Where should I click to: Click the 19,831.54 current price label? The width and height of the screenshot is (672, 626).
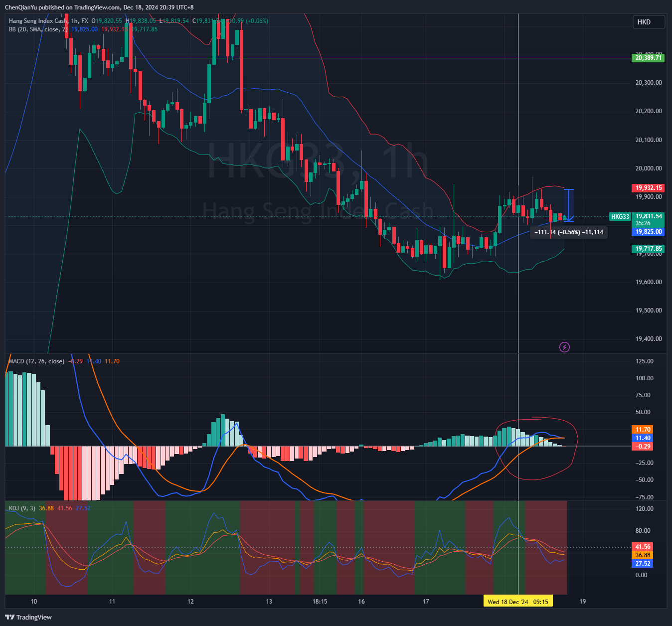(649, 216)
